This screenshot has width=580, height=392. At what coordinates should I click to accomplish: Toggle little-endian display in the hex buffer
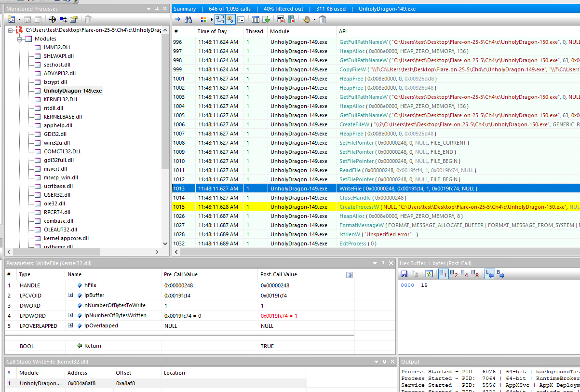(490, 274)
